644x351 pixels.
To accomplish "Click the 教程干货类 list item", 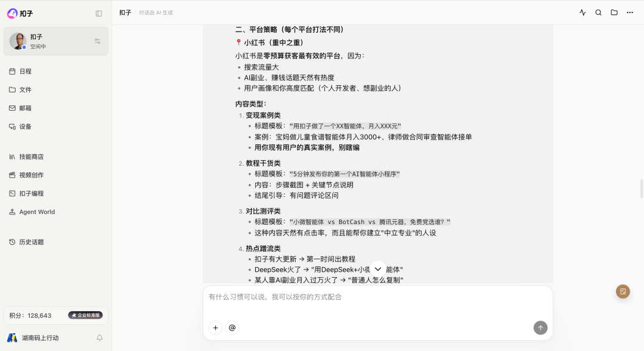I will 264,163.
